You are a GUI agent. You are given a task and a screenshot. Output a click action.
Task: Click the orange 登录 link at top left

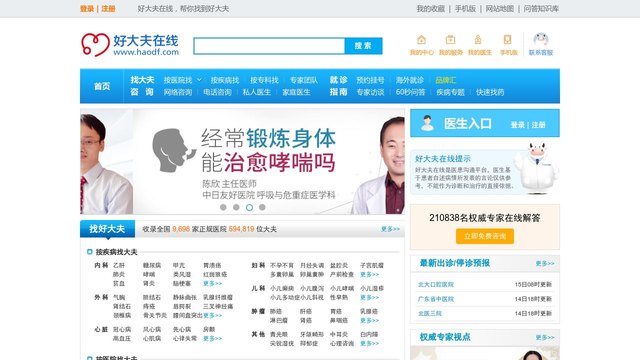pos(87,9)
